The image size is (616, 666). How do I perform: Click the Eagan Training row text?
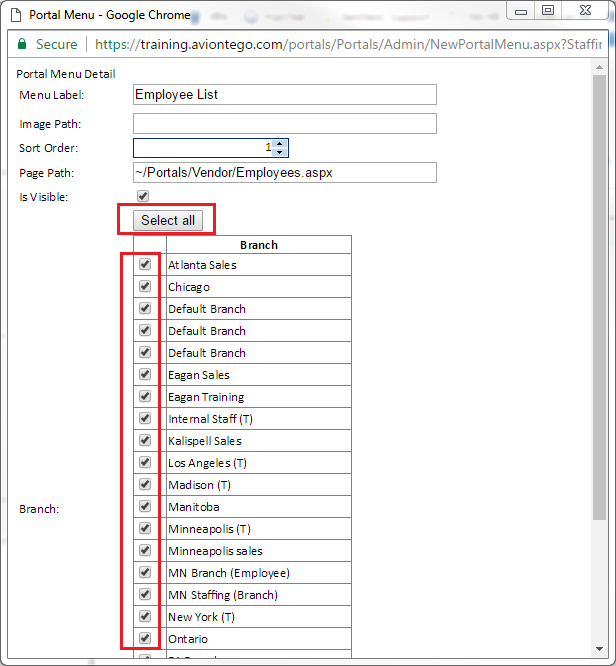click(x=206, y=397)
